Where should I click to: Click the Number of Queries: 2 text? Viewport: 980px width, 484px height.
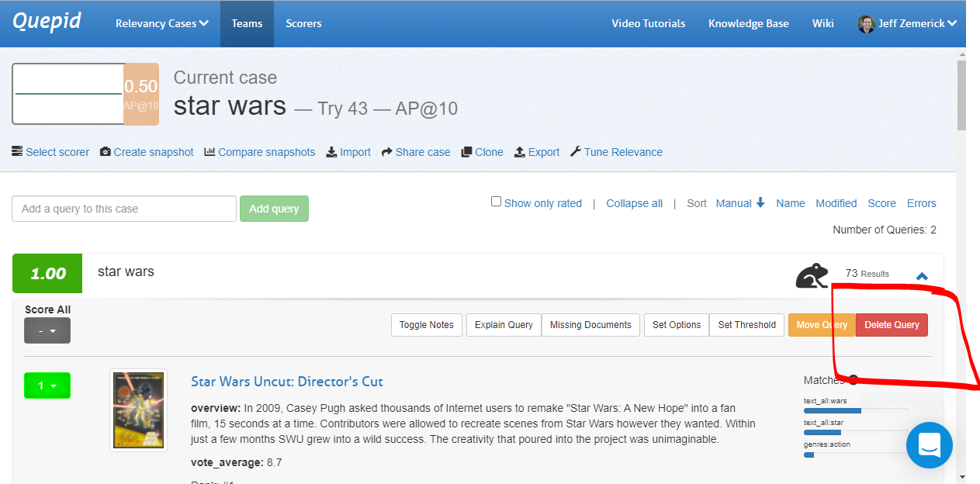coord(885,230)
